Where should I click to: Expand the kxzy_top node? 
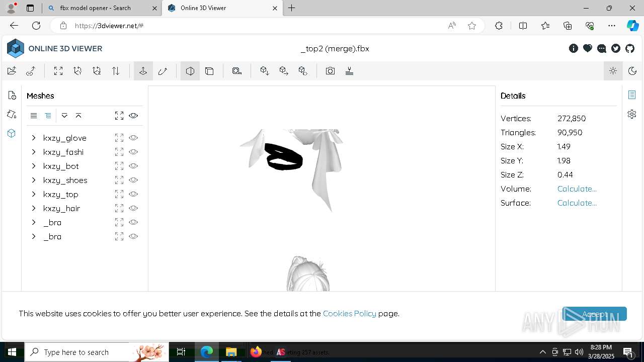[34, 194]
